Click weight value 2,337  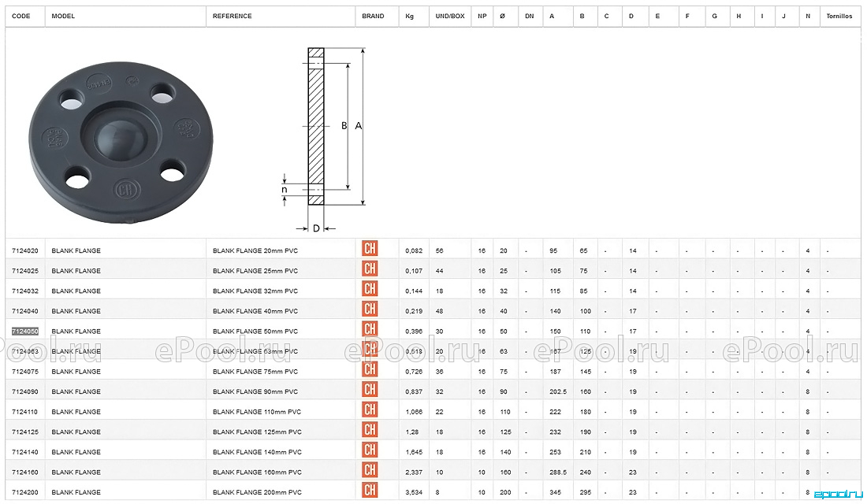(414, 472)
